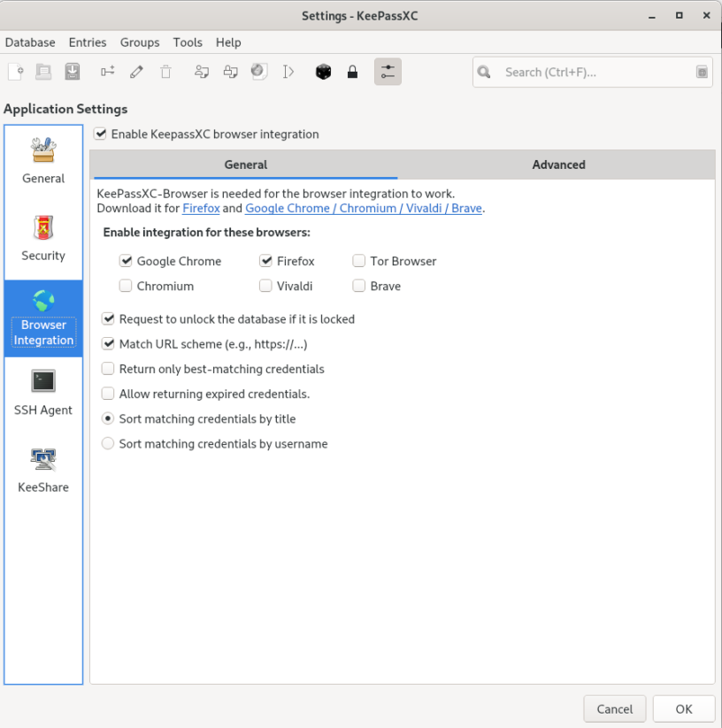Check the Brave browser integration option
Screen dimensions: 722x728
click(358, 286)
